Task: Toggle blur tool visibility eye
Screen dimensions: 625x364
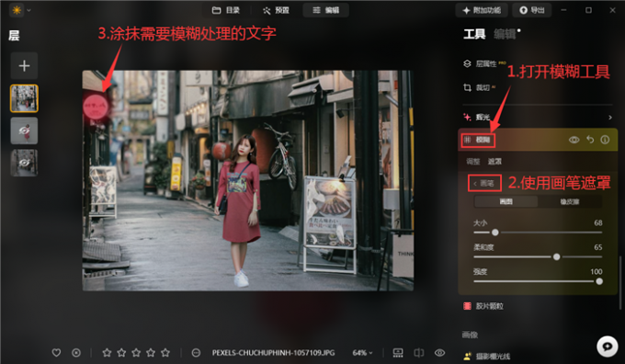Action: [x=574, y=140]
